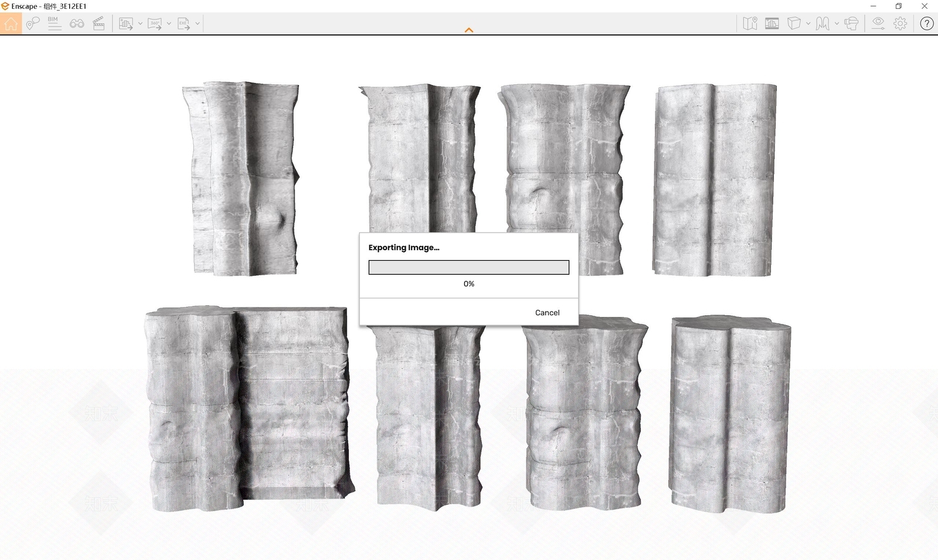The image size is (938, 560).
Task: Expand the projection cube dropdown arrow
Action: pyautogui.click(x=808, y=23)
